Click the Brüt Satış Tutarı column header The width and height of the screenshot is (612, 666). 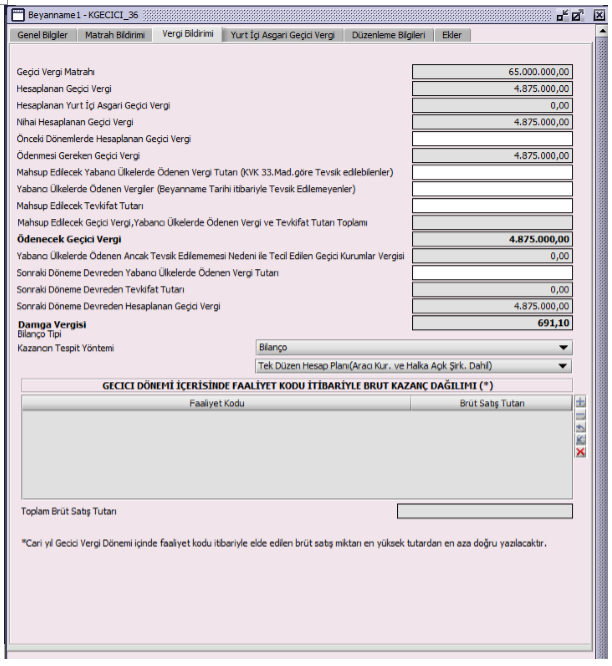click(491, 403)
